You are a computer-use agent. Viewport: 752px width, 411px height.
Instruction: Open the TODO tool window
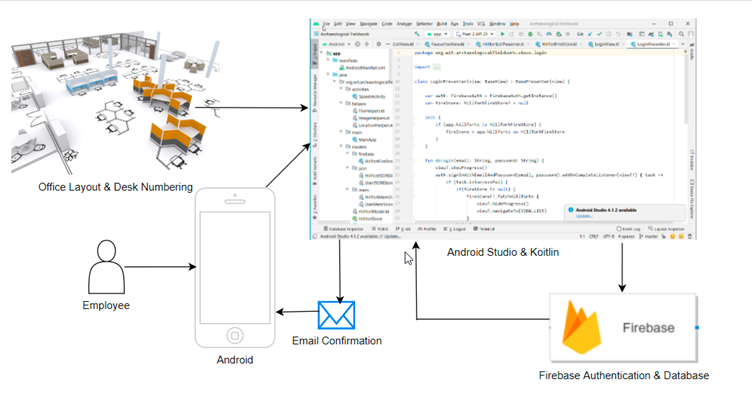pos(380,229)
